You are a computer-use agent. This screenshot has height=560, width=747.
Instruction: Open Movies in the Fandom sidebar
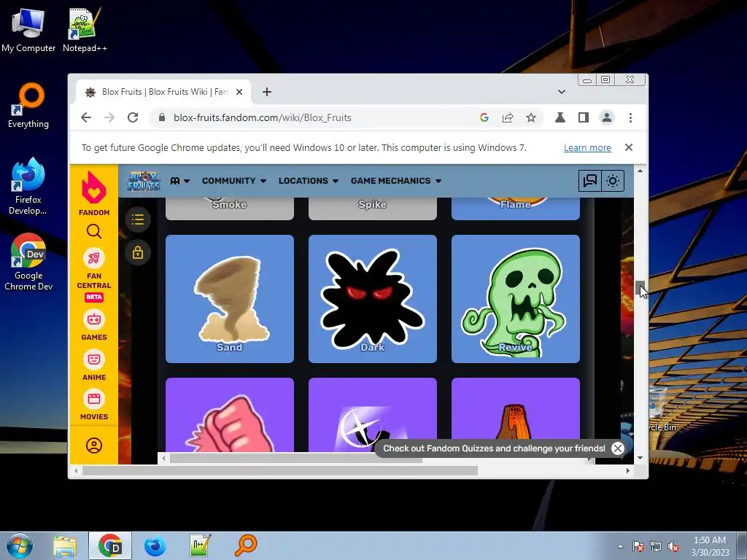[94, 405]
